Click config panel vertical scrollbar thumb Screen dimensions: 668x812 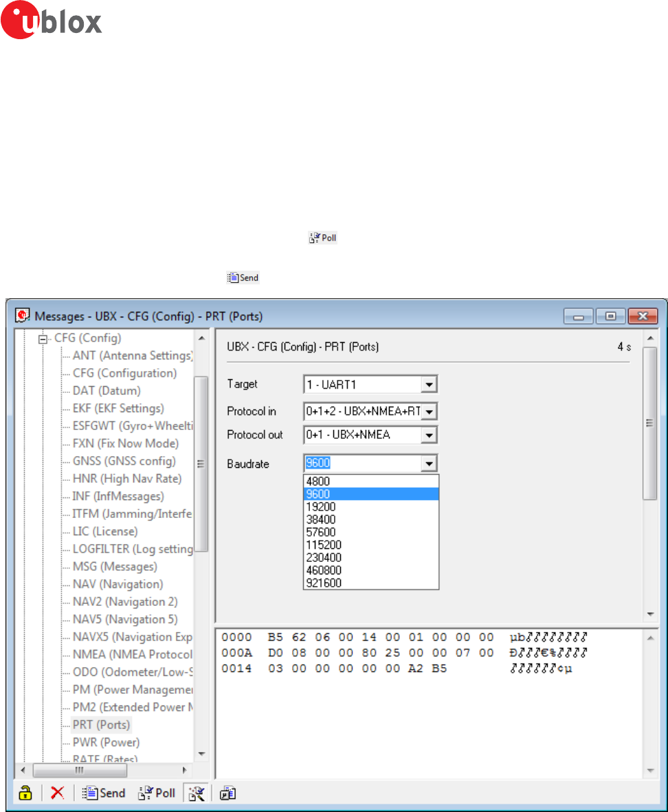650,423
